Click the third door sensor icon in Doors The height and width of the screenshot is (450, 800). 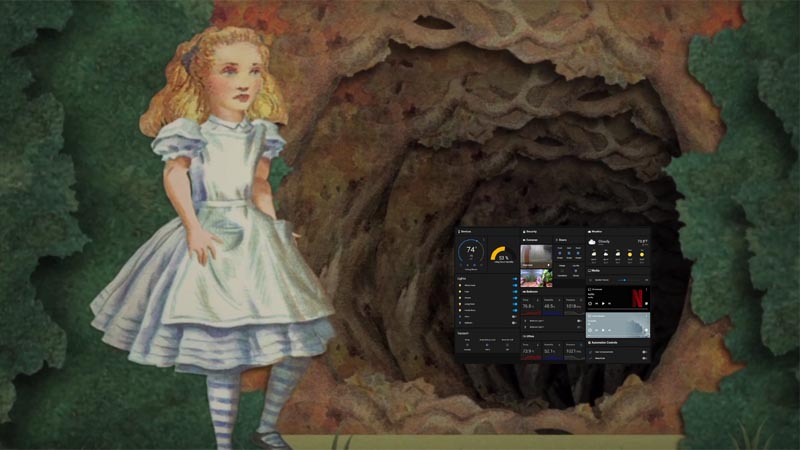coord(578,254)
